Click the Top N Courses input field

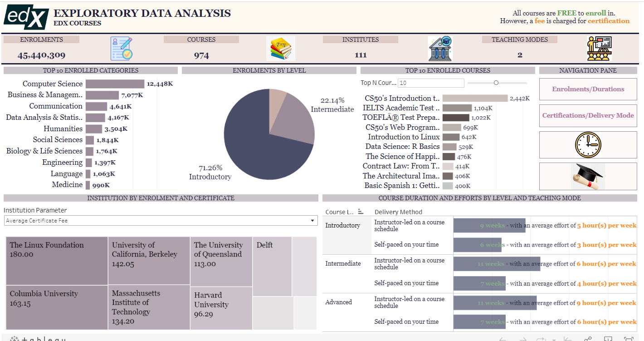pyautogui.click(x=431, y=83)
